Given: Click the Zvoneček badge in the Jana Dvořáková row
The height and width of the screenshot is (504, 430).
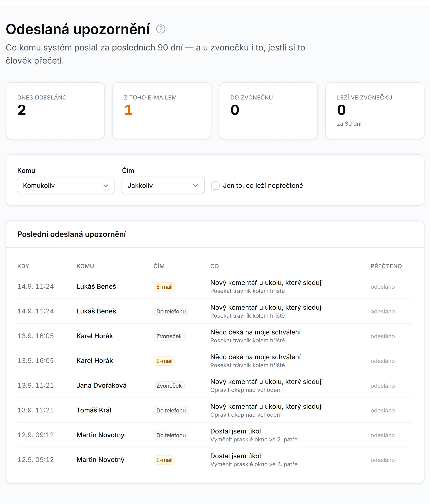Looking at the screenshot, I should coord(169,386).
